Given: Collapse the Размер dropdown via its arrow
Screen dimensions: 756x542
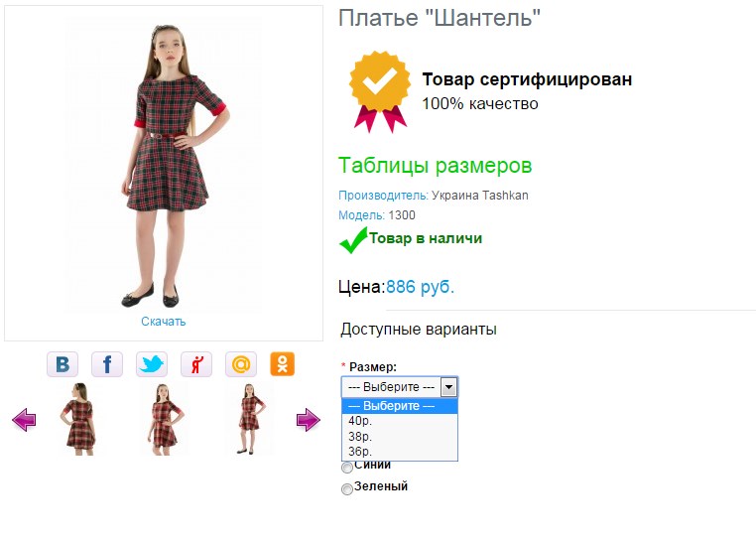Looking at the screenshot, I should [448, 387].
